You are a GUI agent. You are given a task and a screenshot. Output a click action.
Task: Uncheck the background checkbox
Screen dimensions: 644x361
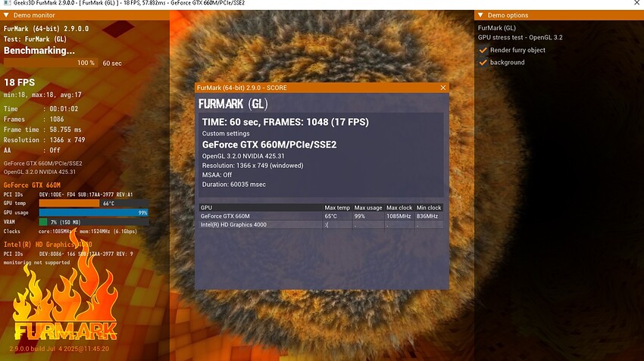[x=483, y=62]
